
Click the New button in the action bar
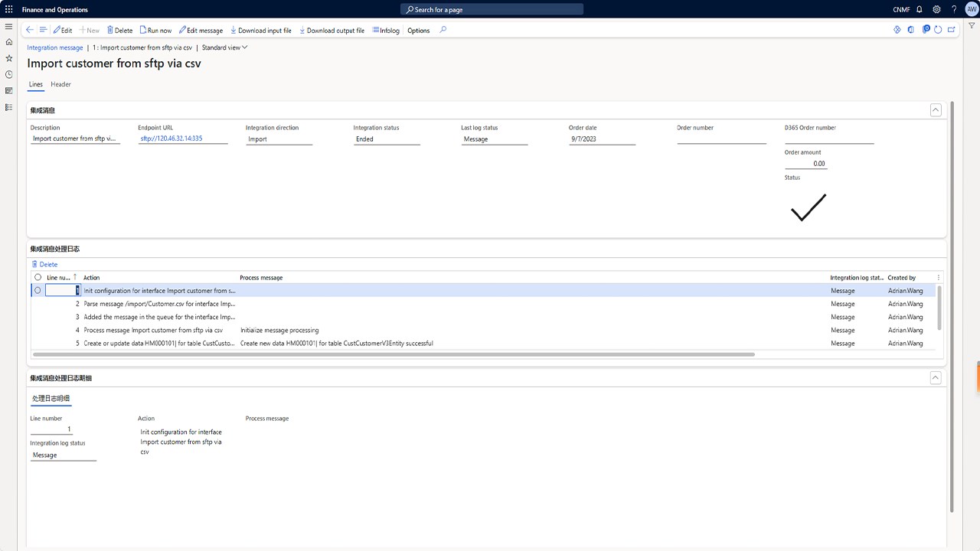pos(90,31)
